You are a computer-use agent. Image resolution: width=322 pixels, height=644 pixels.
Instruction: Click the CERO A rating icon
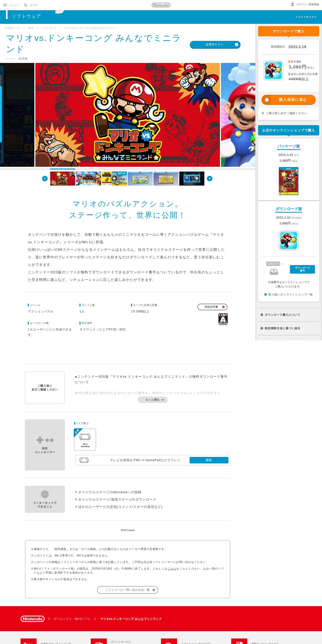[223, 319]
